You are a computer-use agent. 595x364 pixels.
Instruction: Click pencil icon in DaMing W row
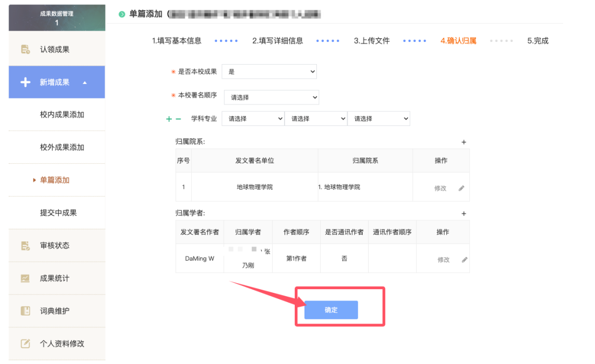465,260
